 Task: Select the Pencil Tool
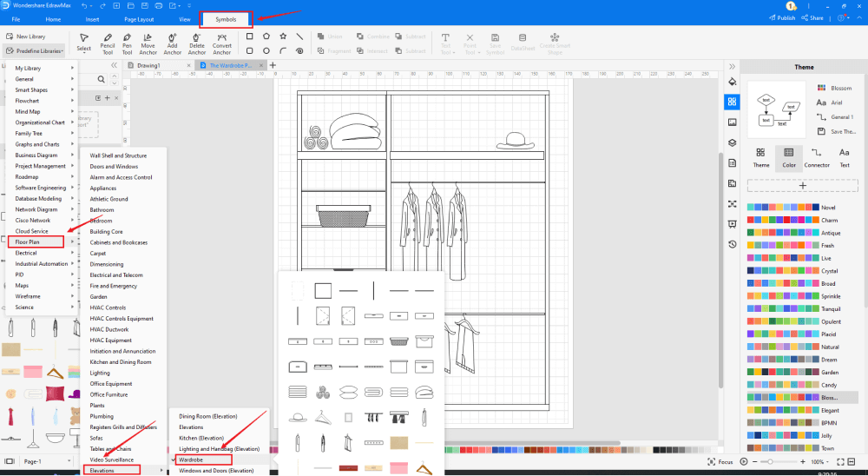pos(107,42)
